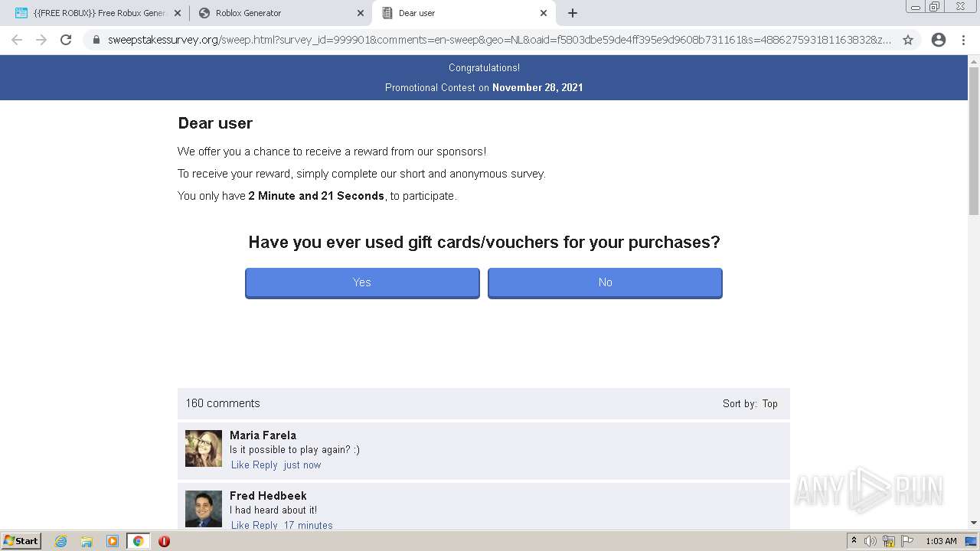Launch Internet Explorer from the taskbar
The width and height of the screenshot is (980, 551).
coord(61,541)
